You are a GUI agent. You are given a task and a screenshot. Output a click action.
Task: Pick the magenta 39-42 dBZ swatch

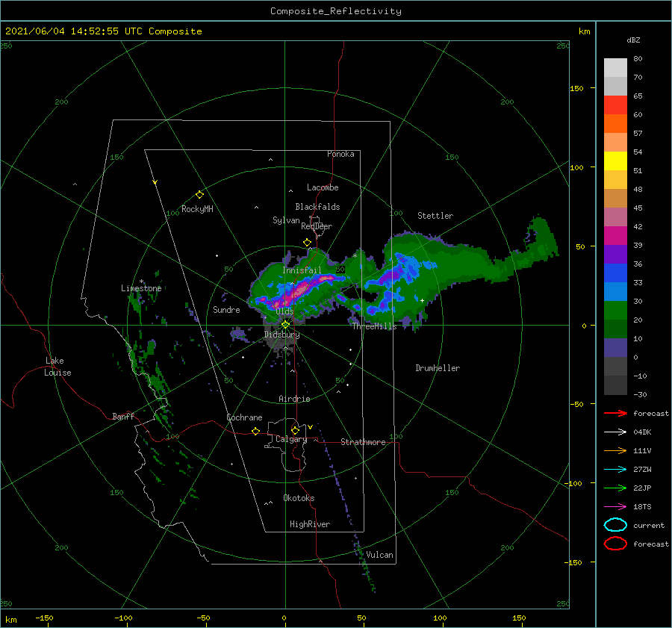click(x=615, y=236)
